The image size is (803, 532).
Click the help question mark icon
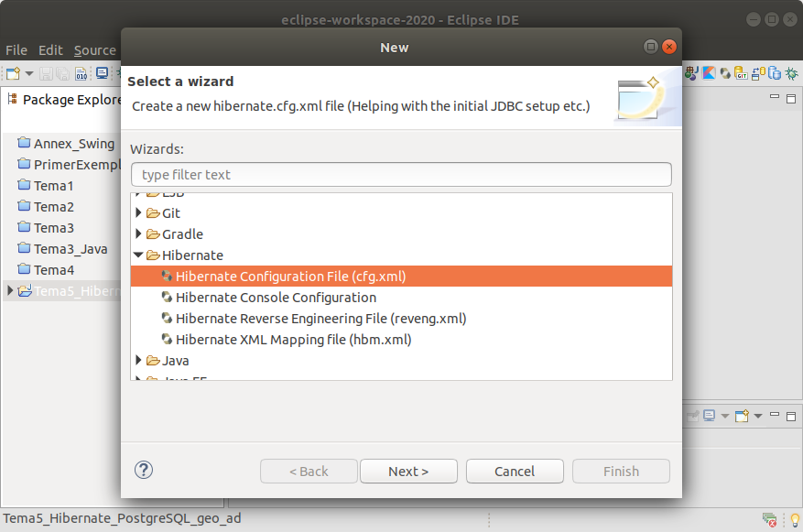pos(144,470)
